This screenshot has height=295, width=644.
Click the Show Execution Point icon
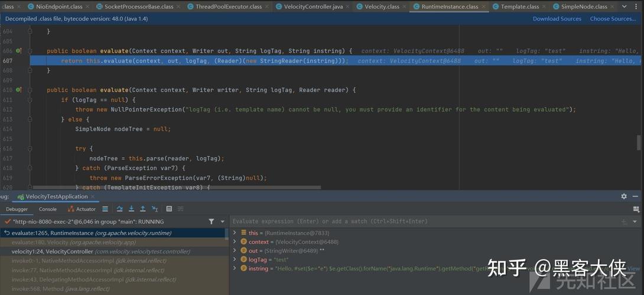[x=105, y=209]
